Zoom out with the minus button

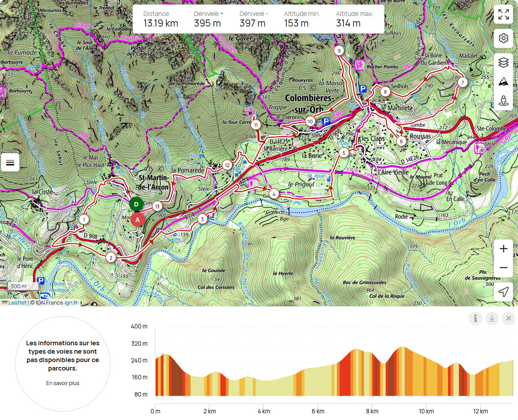click(x=503, y=267)
